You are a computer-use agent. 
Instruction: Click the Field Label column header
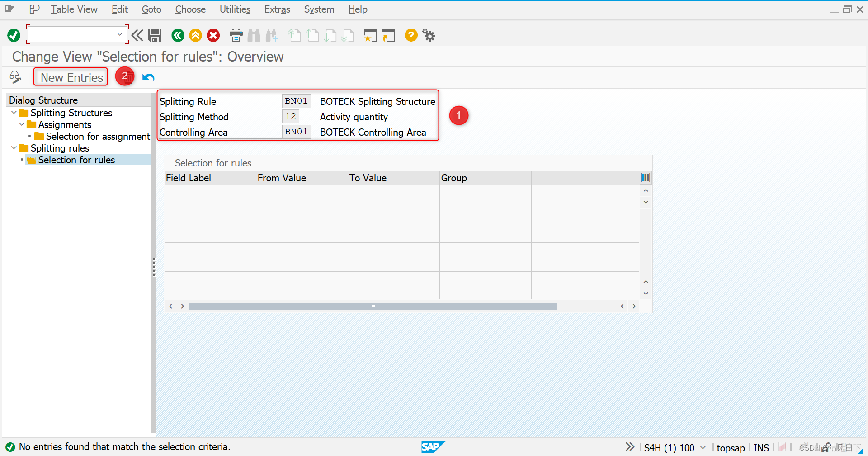210,178
